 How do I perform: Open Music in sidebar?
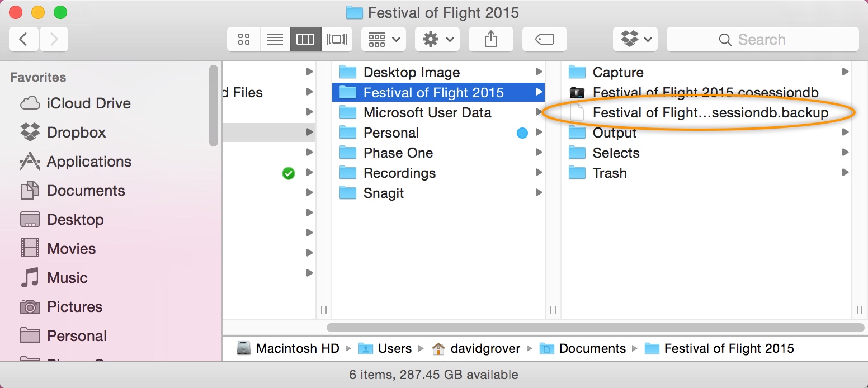54,278
